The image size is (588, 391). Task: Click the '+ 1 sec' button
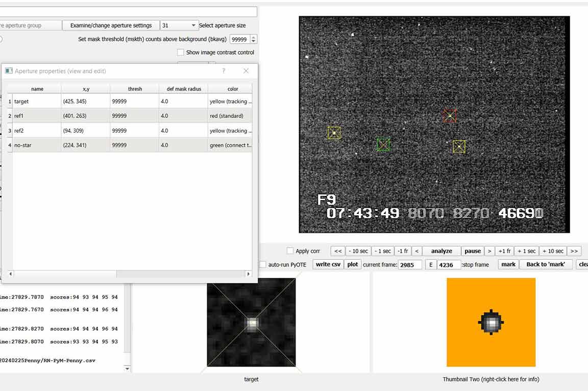click(527, 251)
